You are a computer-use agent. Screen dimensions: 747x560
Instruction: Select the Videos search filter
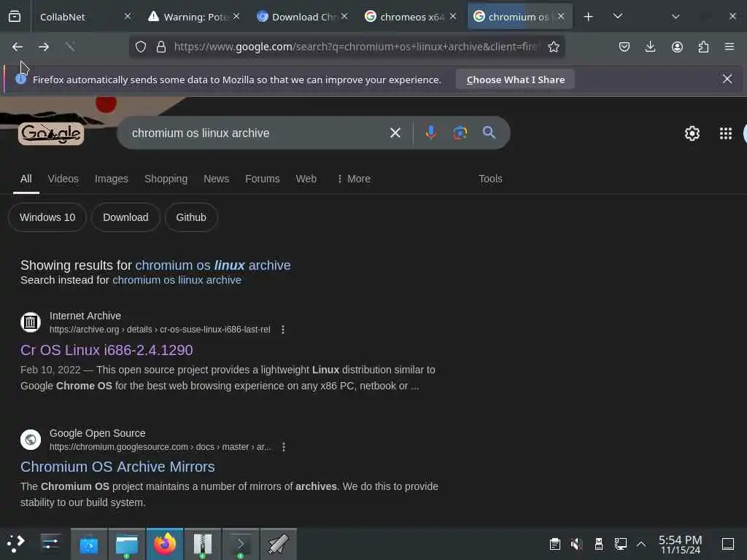point(63,179)
